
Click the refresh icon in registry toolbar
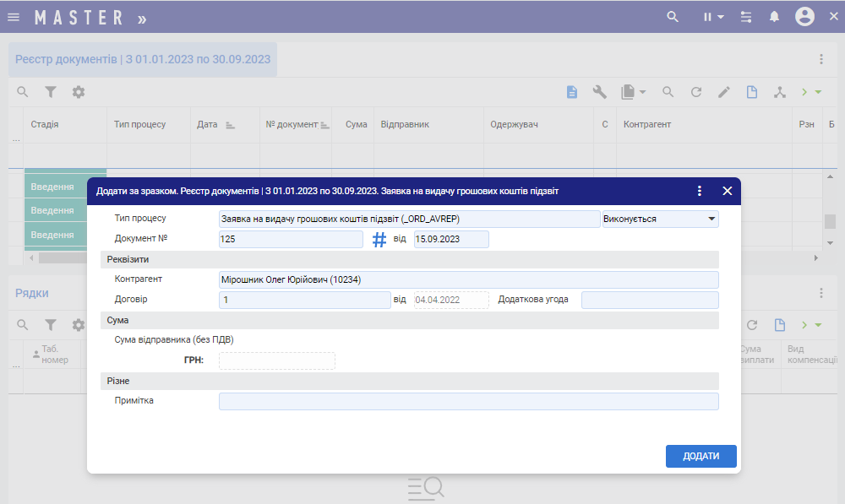point(696,92)
